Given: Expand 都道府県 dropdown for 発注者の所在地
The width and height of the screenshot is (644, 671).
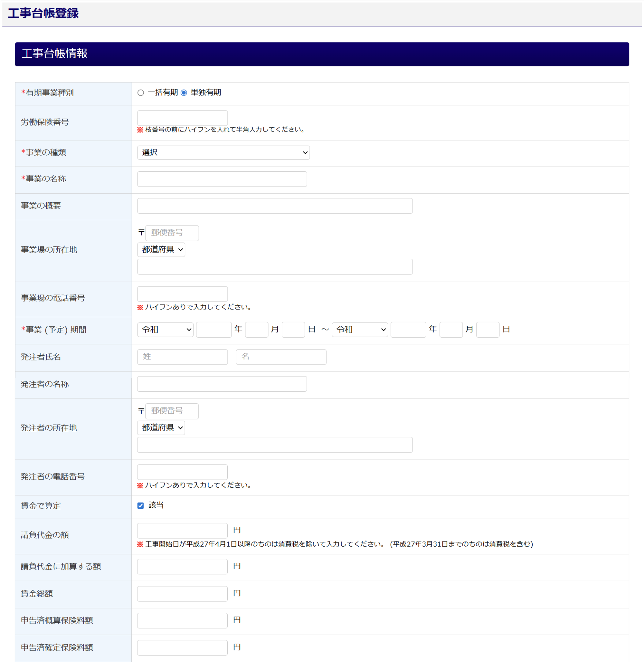Looking at the screenshot, I should pyautogui.click(x=161, y=428).
